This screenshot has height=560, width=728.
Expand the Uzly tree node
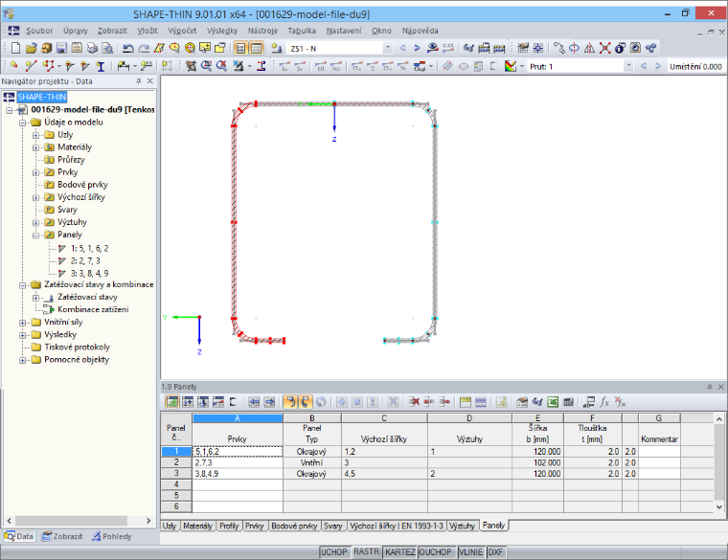tap(35, 135)
